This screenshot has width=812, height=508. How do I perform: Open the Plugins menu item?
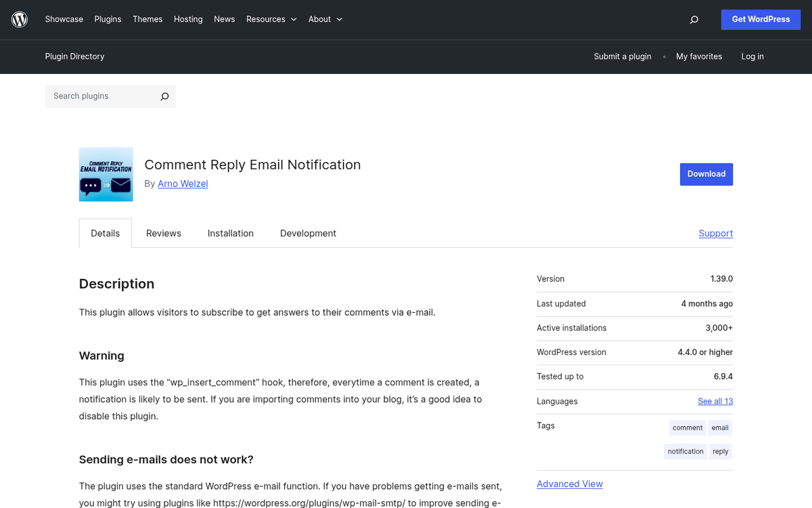click(x=108, y=20)
